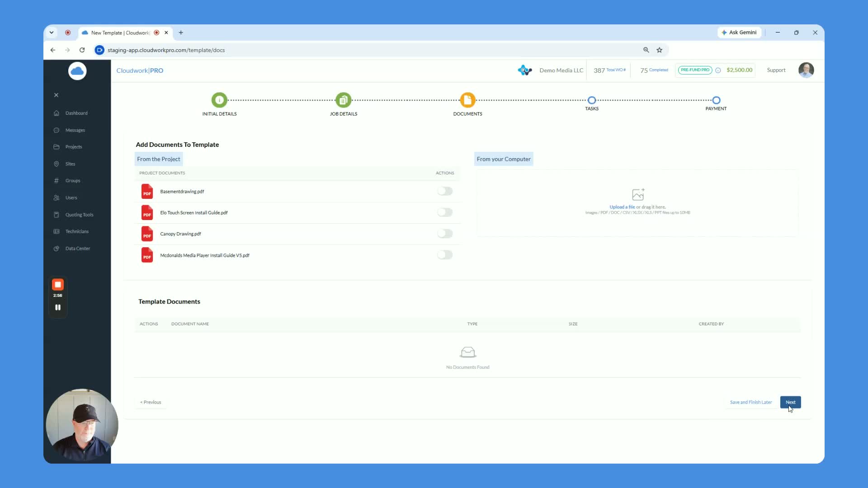This screenshot has height=488, width=868.
Task: Click the Basementdrawing.pdf file name
Action: [x=182, y=192]
